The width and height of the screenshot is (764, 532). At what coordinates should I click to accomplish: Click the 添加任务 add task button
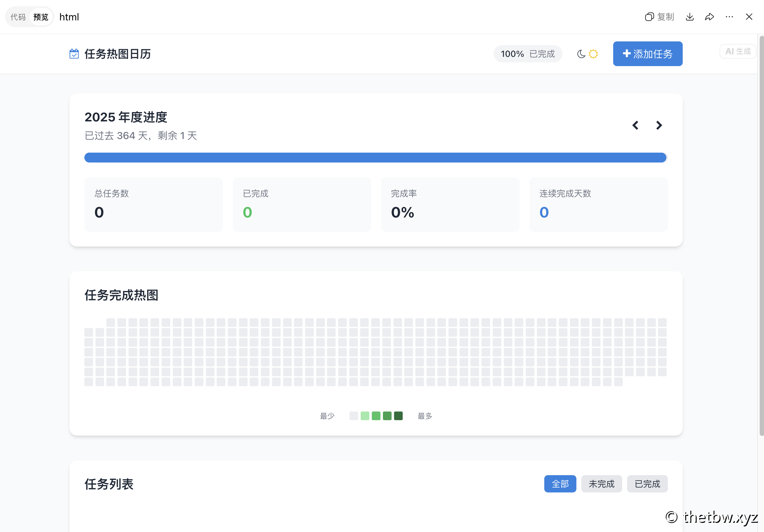pos(647,54)
